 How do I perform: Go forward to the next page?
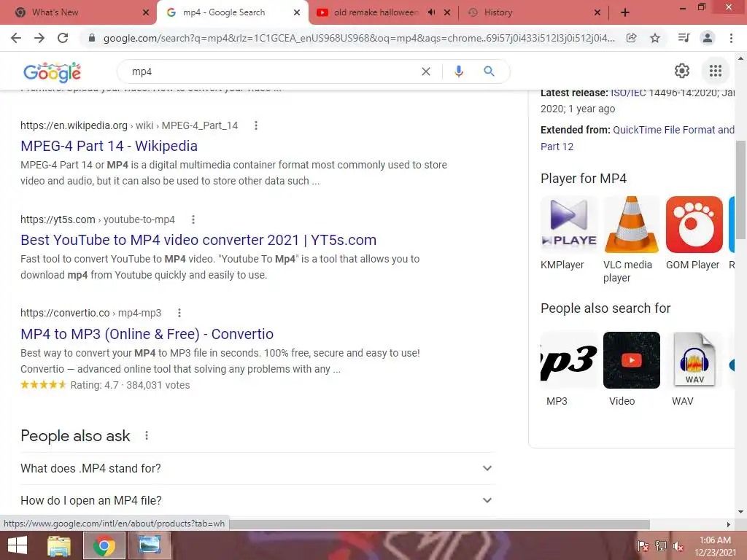click(x=39, y=38)
